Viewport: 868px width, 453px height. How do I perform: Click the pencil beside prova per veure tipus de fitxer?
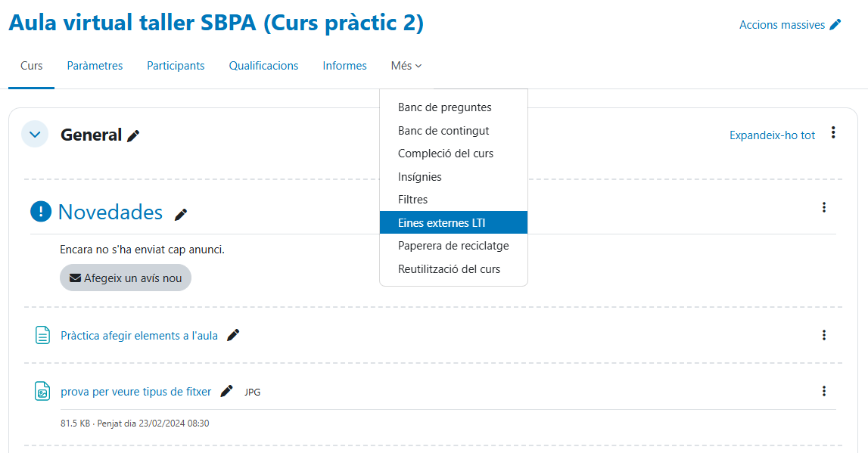click(x=226, y=391)
